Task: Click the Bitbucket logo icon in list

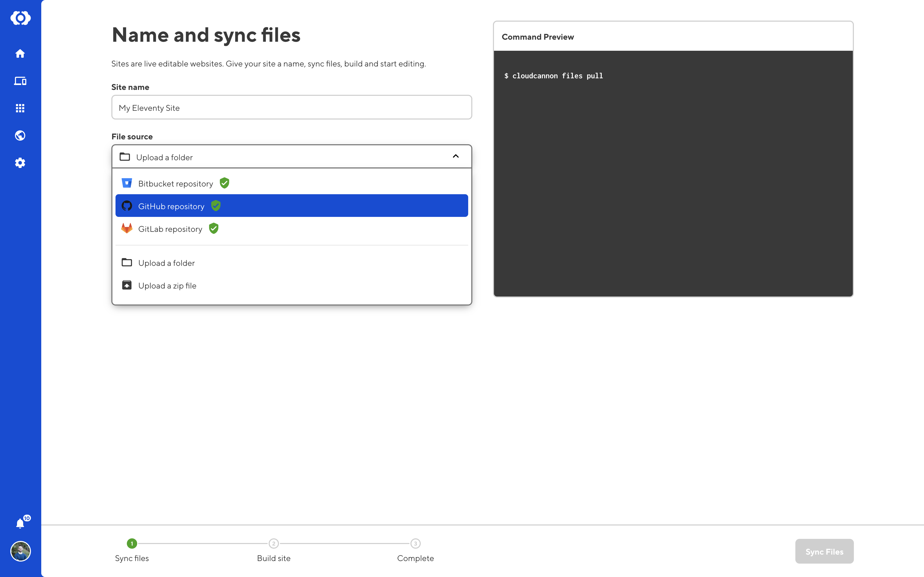Action: tap(127, 183)
